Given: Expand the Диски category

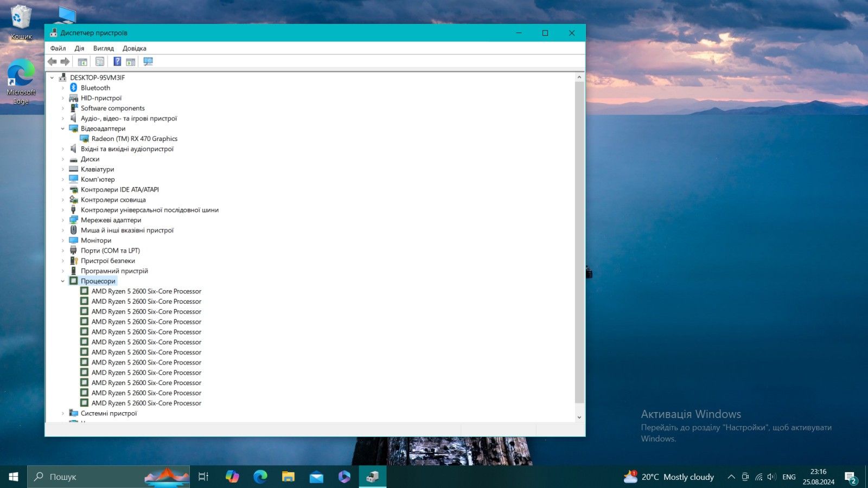Looking at the screenshot, I should (62, 159).
